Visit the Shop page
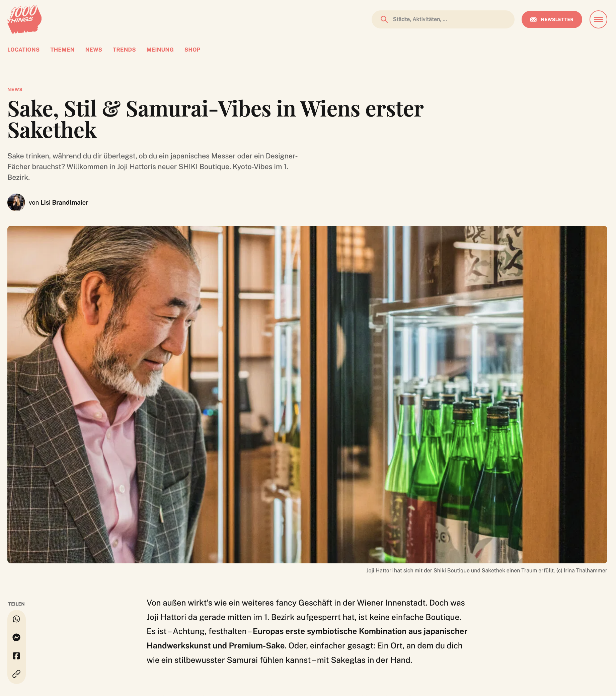 (x=192, y=50)
